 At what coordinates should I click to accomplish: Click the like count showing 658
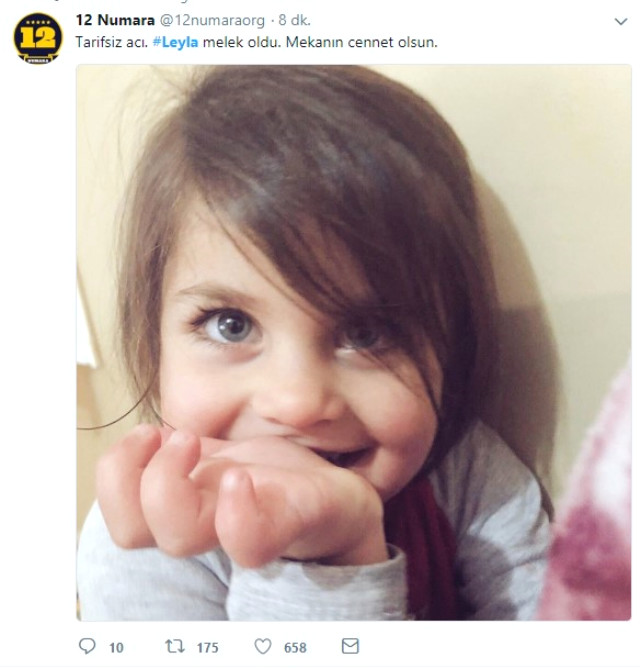295,647
